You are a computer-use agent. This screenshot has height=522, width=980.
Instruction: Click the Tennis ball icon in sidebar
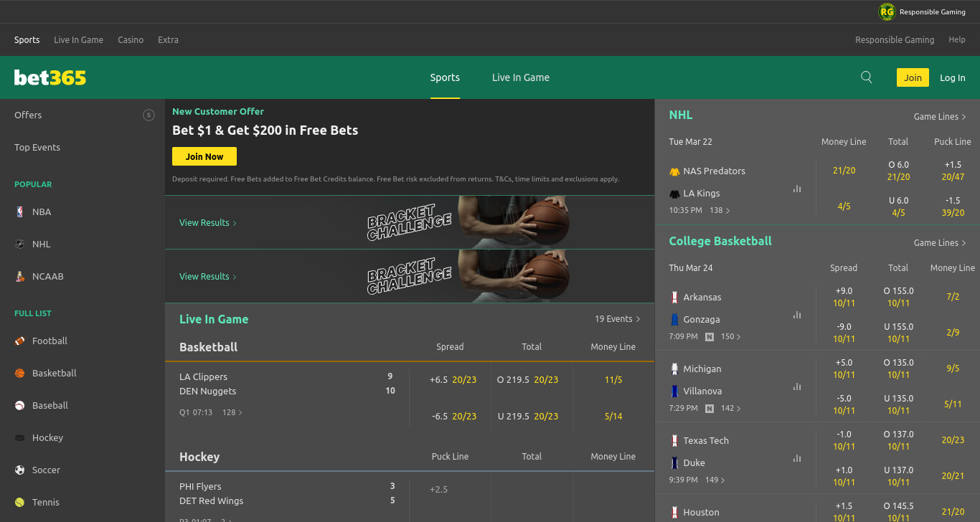tap(20, 502)
